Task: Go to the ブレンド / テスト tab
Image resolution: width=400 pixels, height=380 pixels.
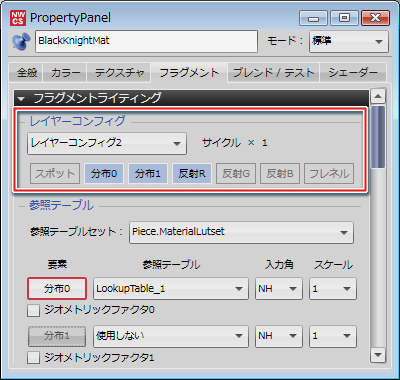Action: click(273, 72)
